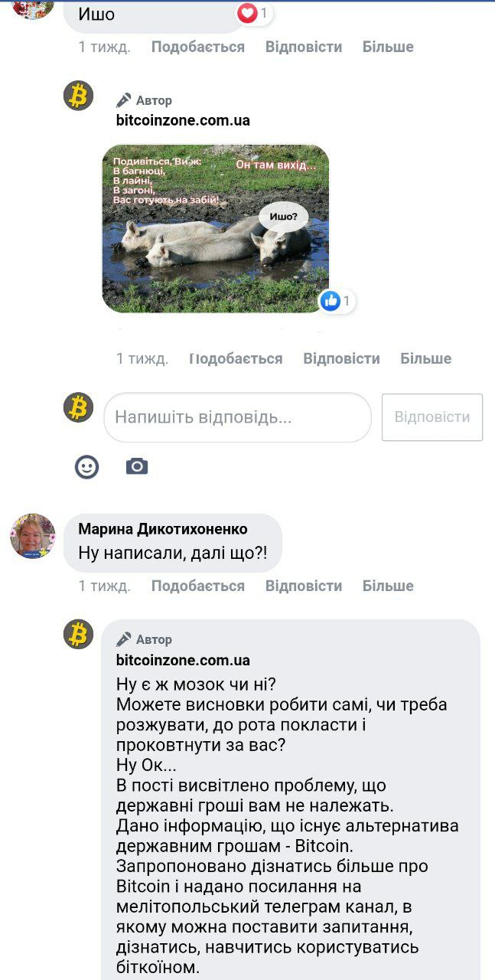
Task: Like Марина's comment via Подобається
Action: 198,586
